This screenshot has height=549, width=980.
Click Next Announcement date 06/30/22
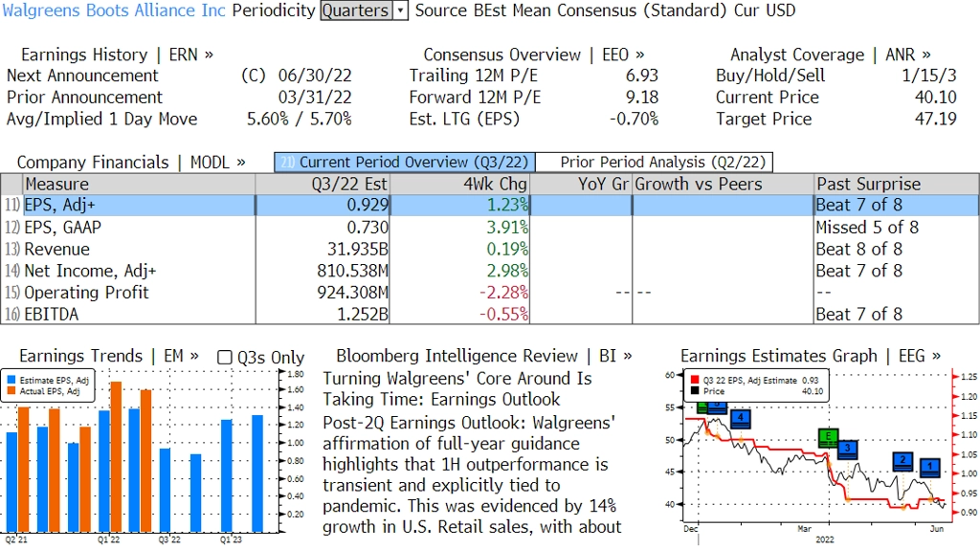[x=315, y=76]
